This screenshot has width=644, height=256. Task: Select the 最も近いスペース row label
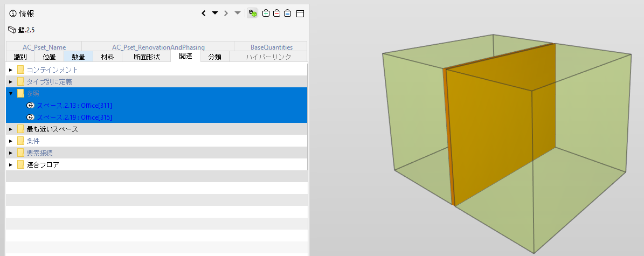52,129
